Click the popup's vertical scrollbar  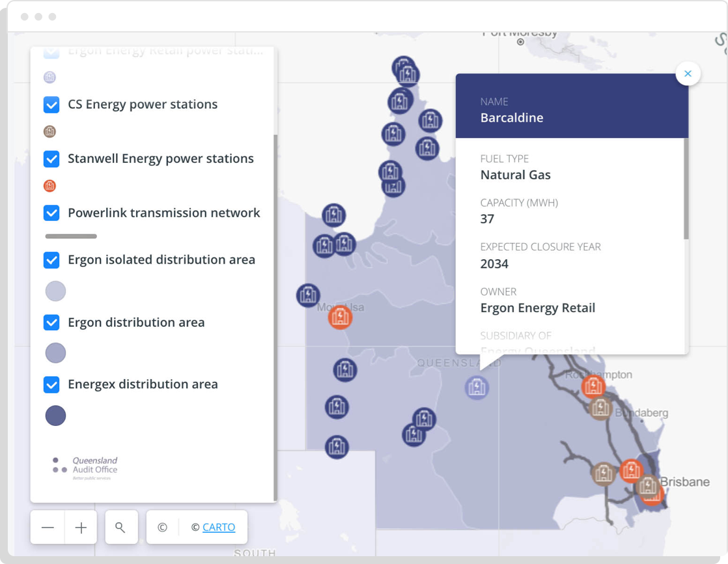[686, 189]
